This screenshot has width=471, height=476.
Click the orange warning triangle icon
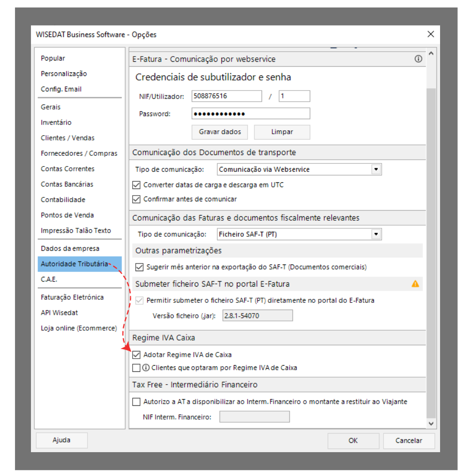coord(415,283)
